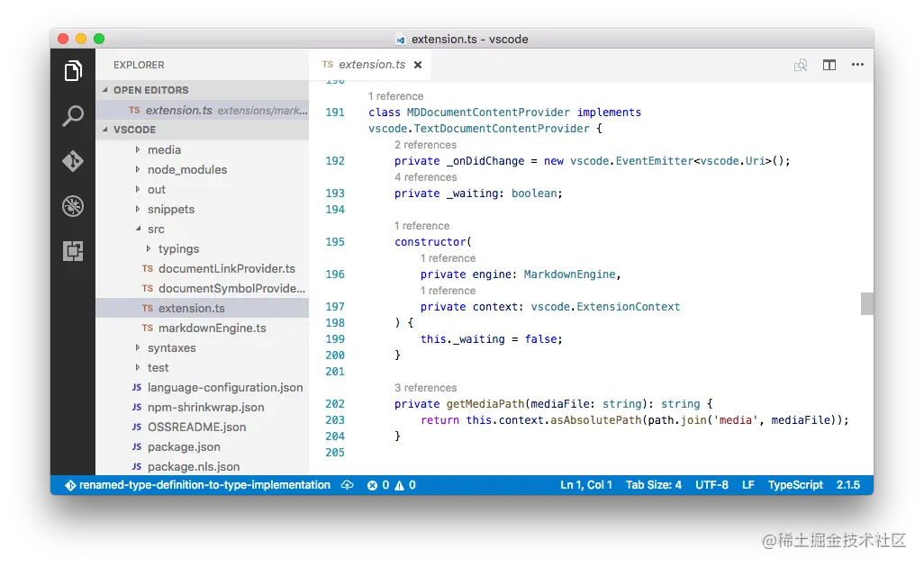Change file encoding UTF-8
This screenshot has width=924, height=567.
(x=711, y=485)
